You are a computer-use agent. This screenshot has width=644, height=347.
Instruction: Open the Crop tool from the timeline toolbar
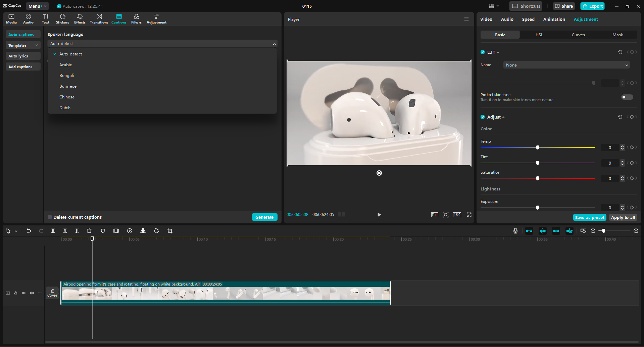coord(170,231)
